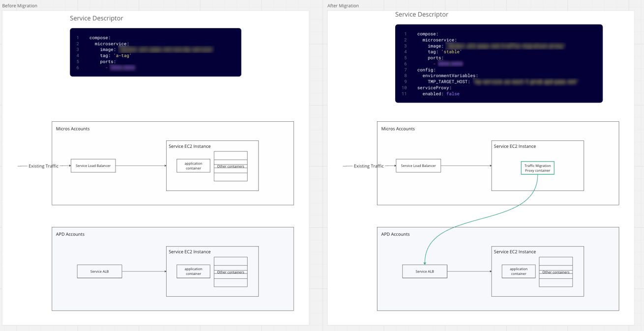The image size is (644, 331).
Task: Select Service Load Balancer in After Migration
Action: pos(418,166)
